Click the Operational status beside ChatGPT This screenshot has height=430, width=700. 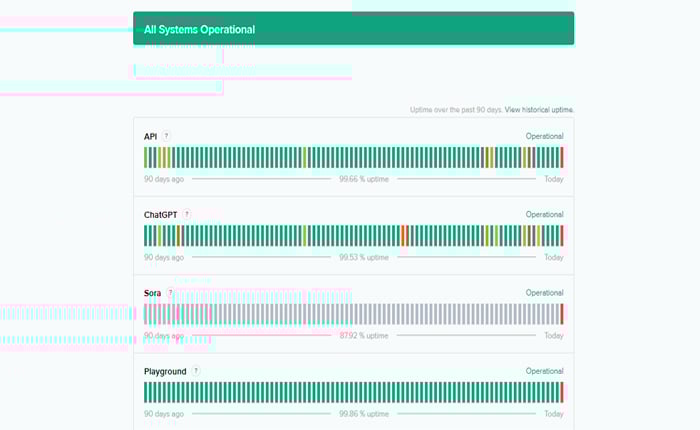tap(544, 214)
